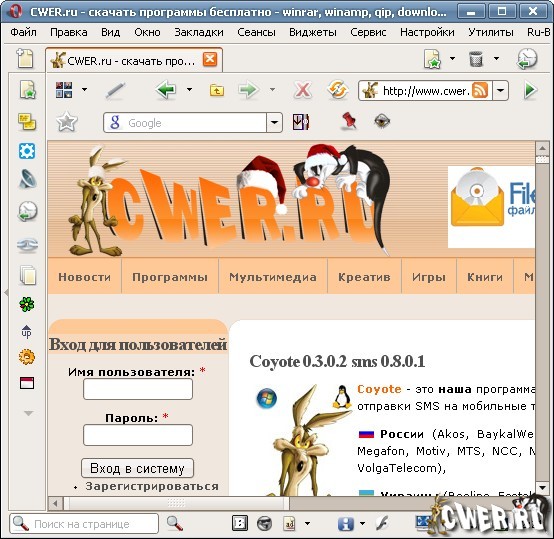554x539 pixels.
Task: Open the Настройки menu
Action: (427, 32)
